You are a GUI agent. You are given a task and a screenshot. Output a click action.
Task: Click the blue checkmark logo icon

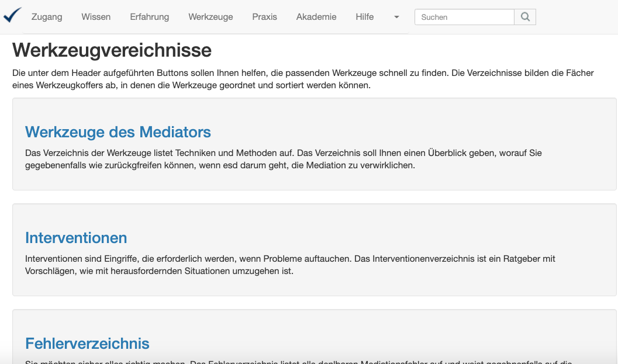(12, 15)
